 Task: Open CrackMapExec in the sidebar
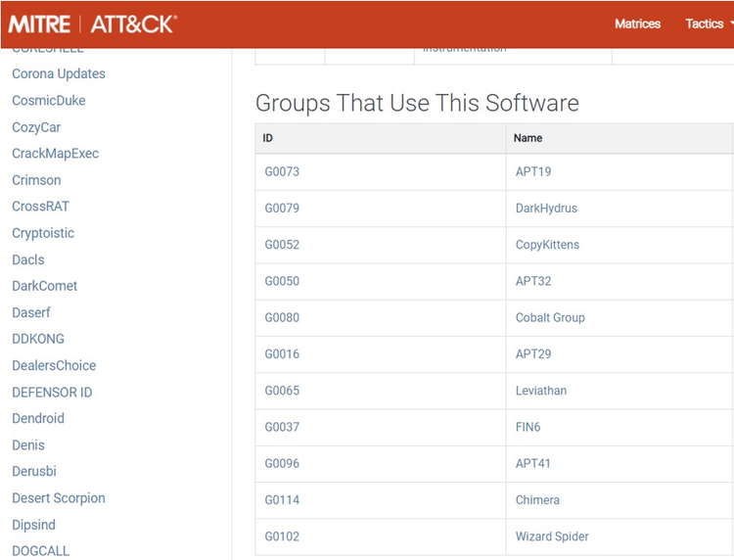55,154
